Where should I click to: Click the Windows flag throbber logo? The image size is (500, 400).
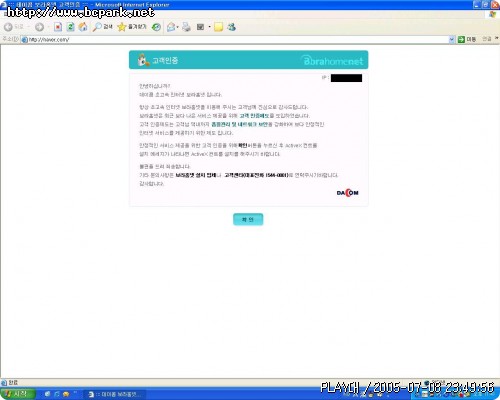(493, 14)
